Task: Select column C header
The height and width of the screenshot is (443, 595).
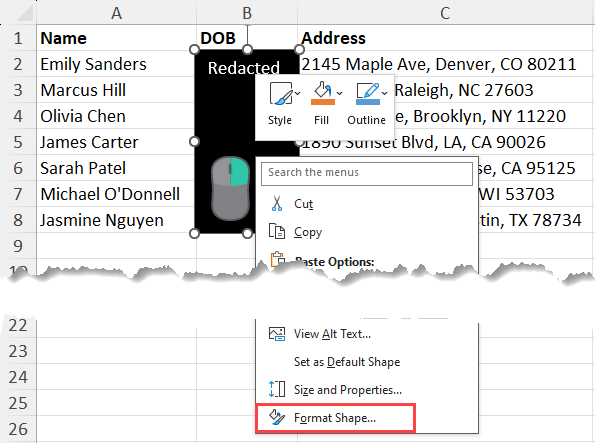Action: point(445,13)
